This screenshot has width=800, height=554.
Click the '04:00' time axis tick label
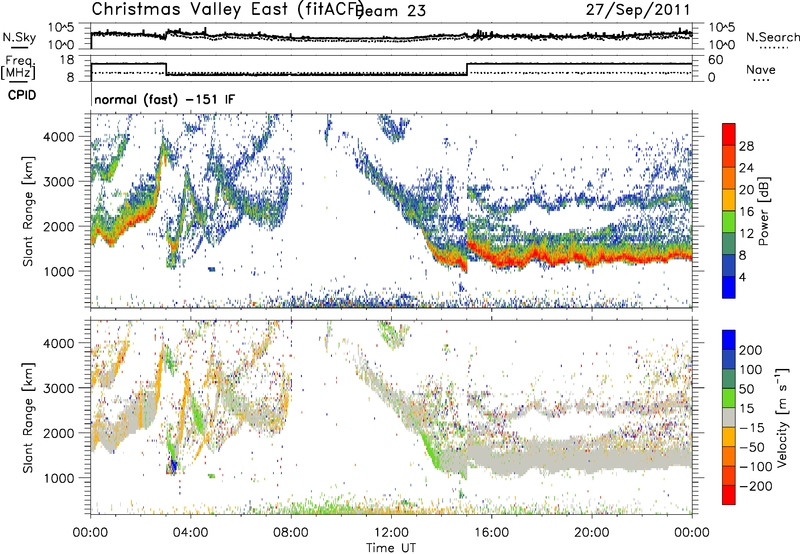coord(191,533)
